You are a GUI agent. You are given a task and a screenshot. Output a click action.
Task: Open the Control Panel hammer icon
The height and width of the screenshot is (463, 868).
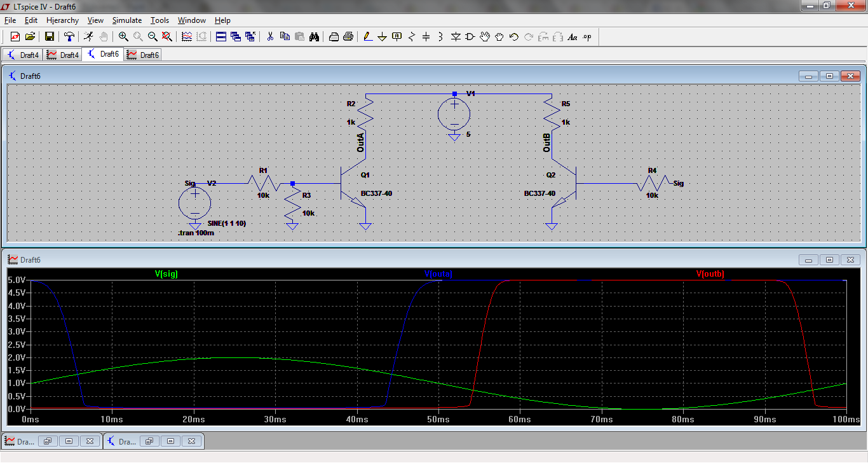click(x=69, y=37)
